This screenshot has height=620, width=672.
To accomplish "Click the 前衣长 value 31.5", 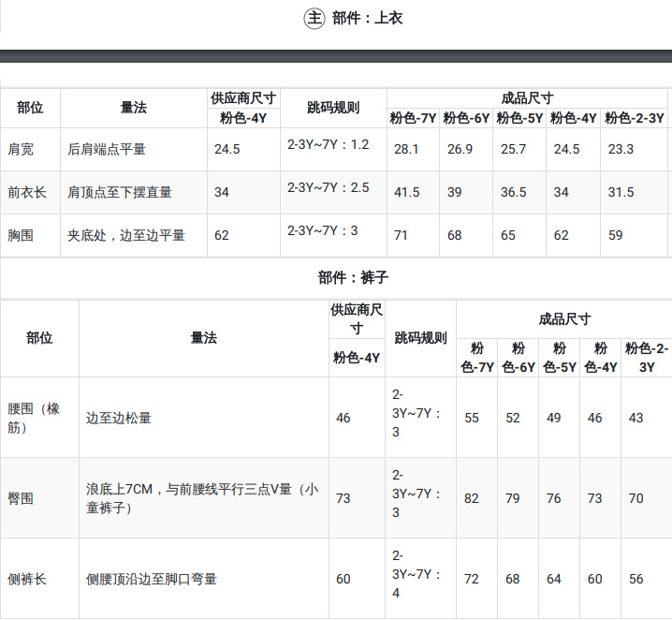I will pos(621,192).
